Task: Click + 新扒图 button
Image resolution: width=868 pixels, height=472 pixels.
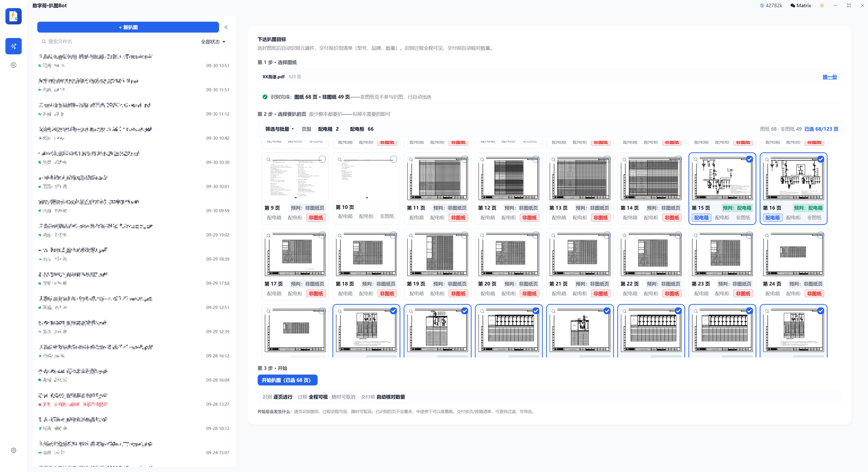Action: [x=128, y=27]
